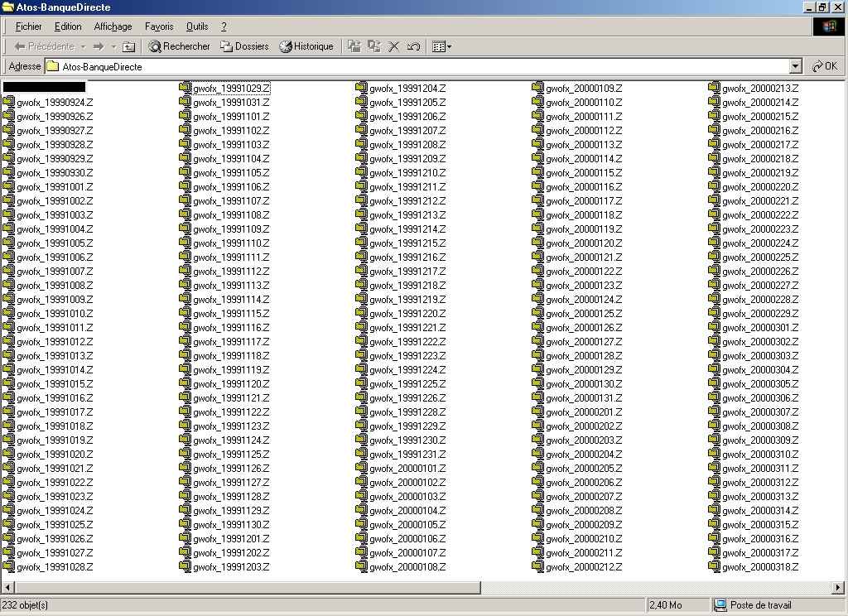Image resolution: width=848 pixels, height=616 pixels.
Task: Click file name gwofx_19990930.Z
Action: 55,173
